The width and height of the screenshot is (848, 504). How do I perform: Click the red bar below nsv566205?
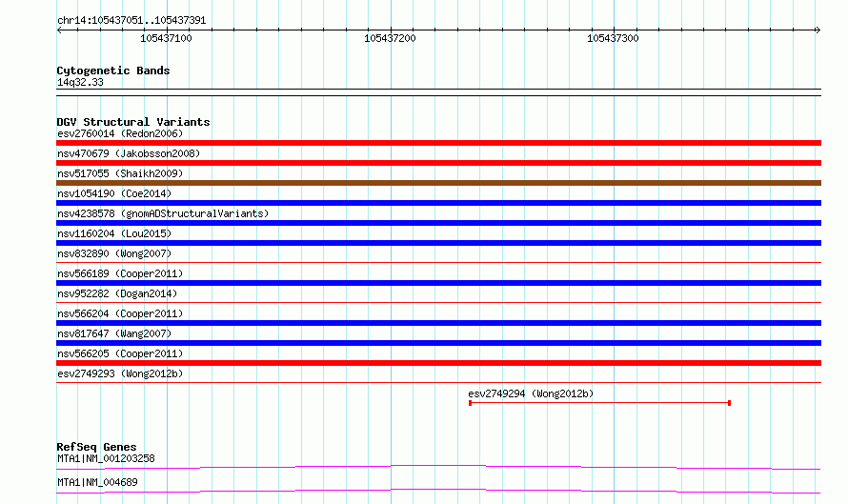[438, 363]
